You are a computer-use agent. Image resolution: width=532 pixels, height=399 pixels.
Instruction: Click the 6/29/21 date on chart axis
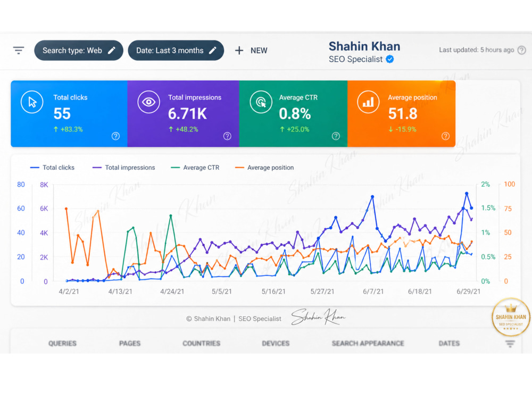click(x=468, y=292)
